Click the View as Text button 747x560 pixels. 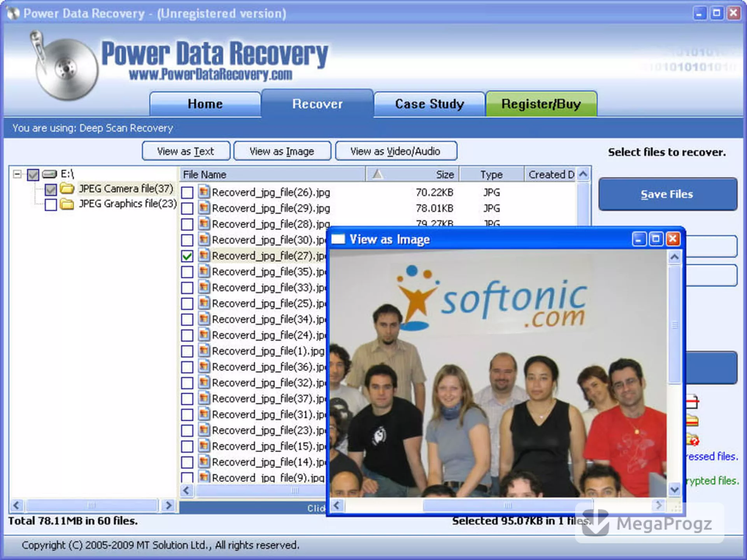click(186, 151)
